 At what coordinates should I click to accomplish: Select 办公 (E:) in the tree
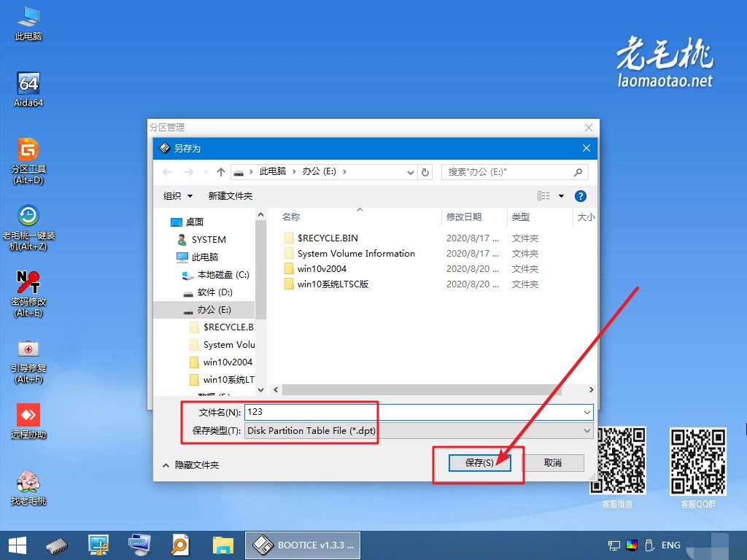(x=205, y=310)
